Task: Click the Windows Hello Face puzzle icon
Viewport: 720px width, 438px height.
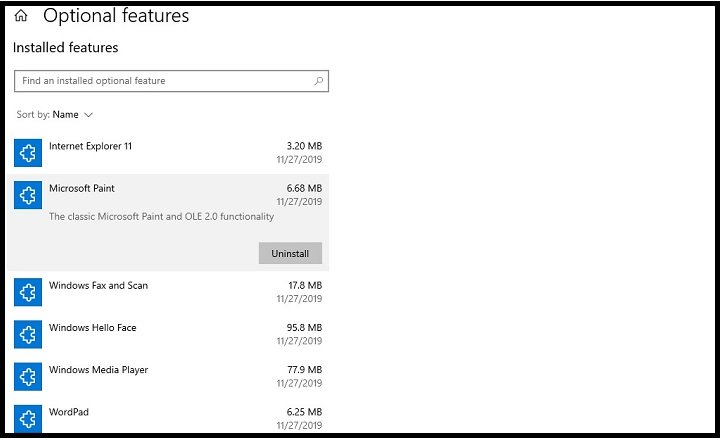Action: click(28, 334)
